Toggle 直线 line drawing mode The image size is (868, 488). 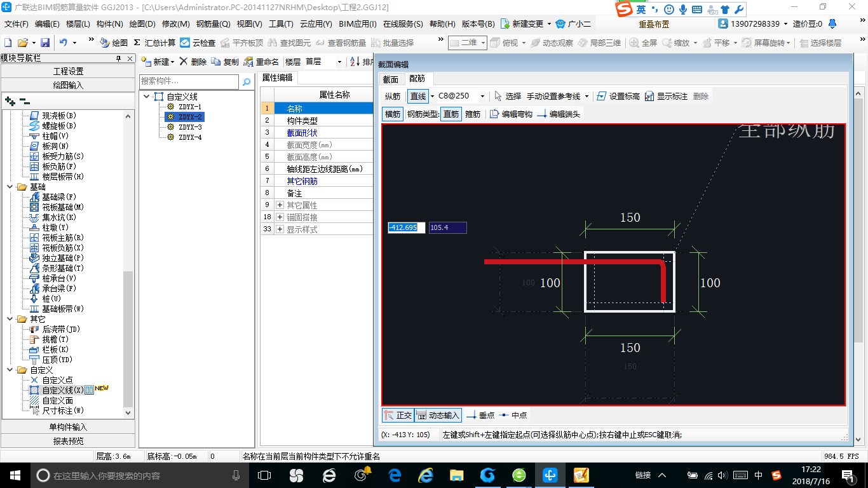(x=418, y=96)
